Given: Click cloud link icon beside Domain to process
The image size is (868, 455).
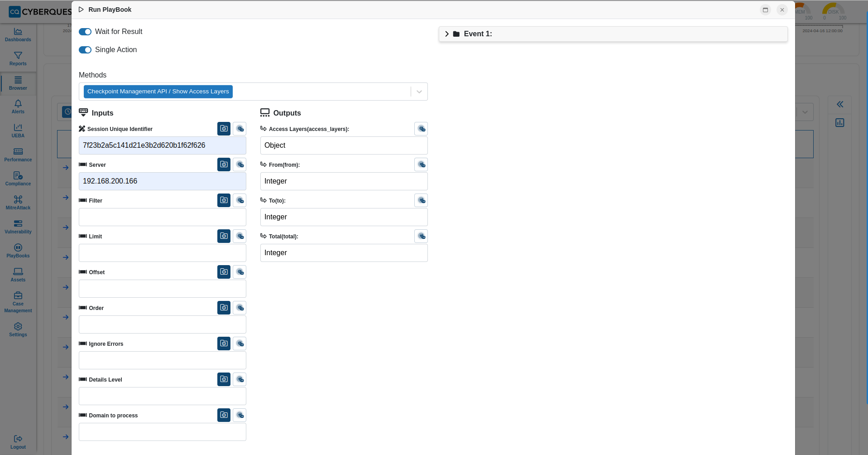Looking at the screenshot, I should (x=240, y=415).
